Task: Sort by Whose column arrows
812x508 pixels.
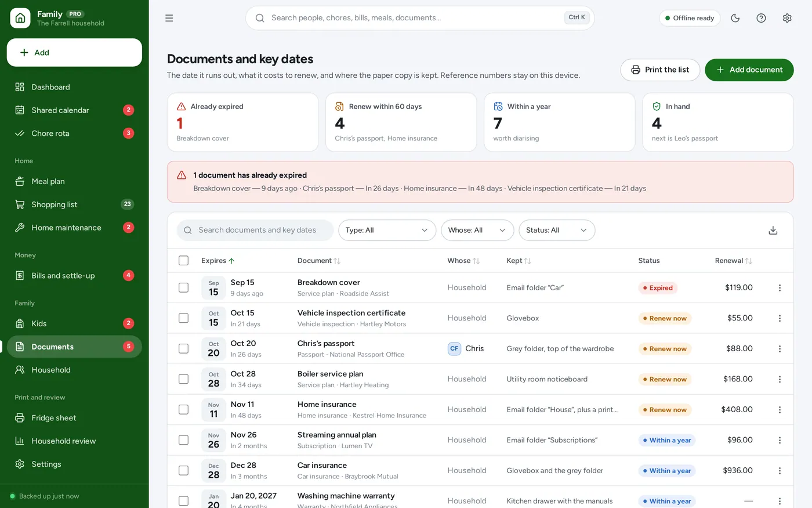Action: (x=476, y=261)
